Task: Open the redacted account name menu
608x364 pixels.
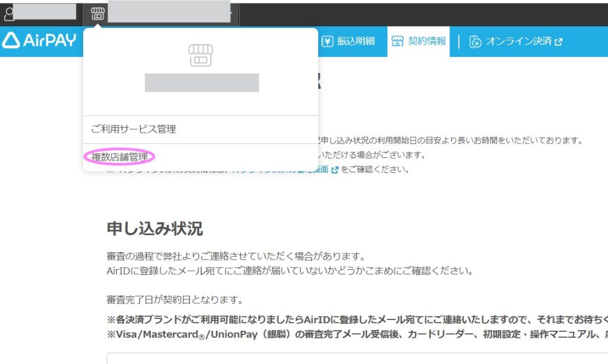Action: [x=45, y=12]
